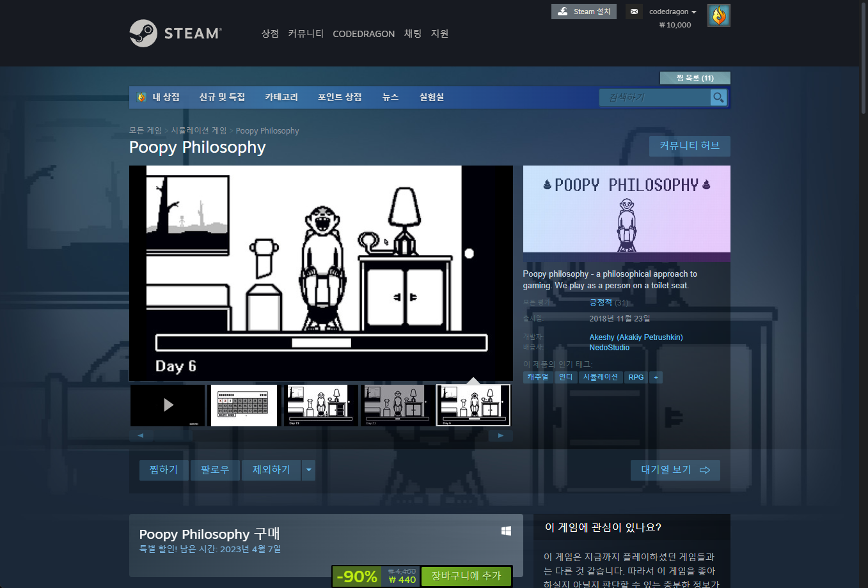868x588 pixels.
Task: Click the 찜하기 wishlist button
Action: click(x=164, y=470)
